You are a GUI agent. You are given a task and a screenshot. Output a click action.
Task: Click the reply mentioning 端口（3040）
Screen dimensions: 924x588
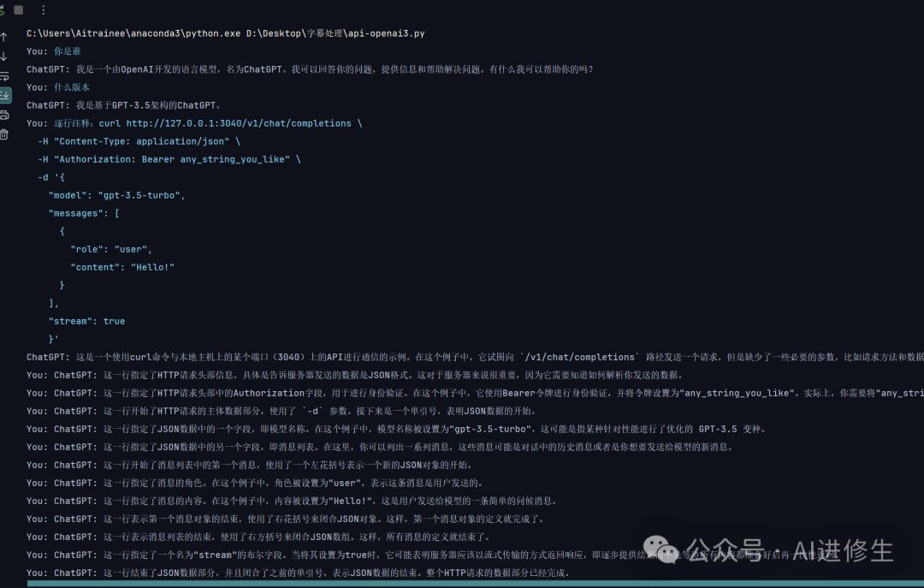click(475, 357)
